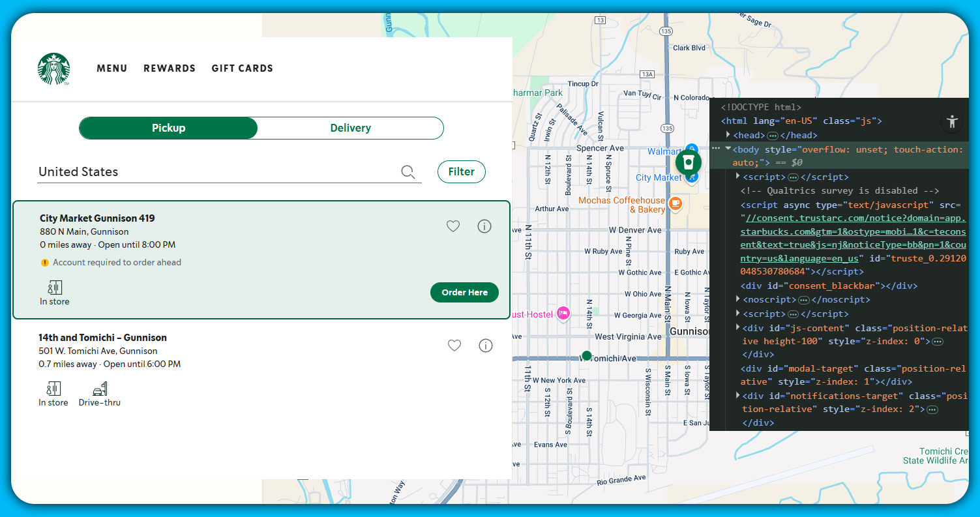Click Mochas Coffeehouse map marker icon
The height and width of the screenshot is (517, 980).
coord(676,203)
